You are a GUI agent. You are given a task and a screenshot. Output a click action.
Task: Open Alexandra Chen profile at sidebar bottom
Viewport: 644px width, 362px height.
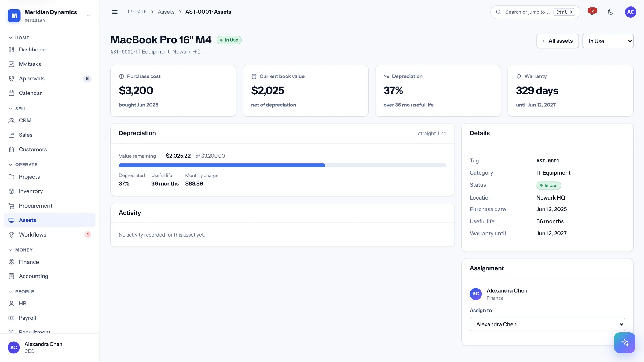50,348
